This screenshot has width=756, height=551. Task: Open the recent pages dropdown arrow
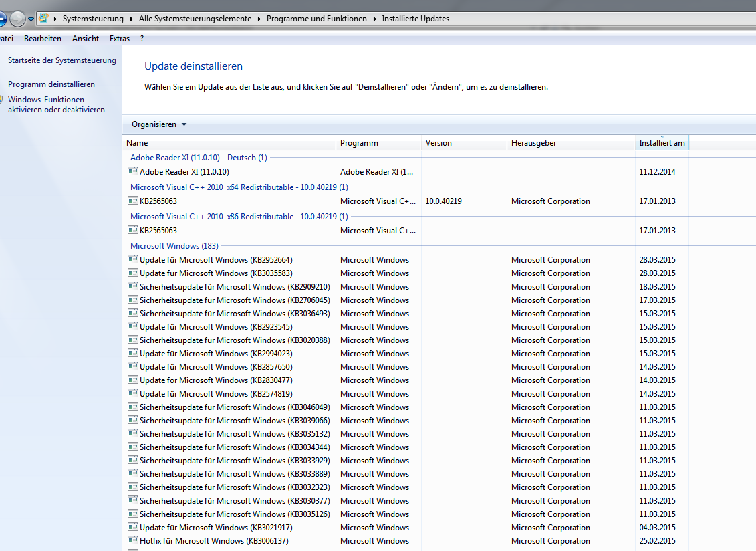pos(31,19)
